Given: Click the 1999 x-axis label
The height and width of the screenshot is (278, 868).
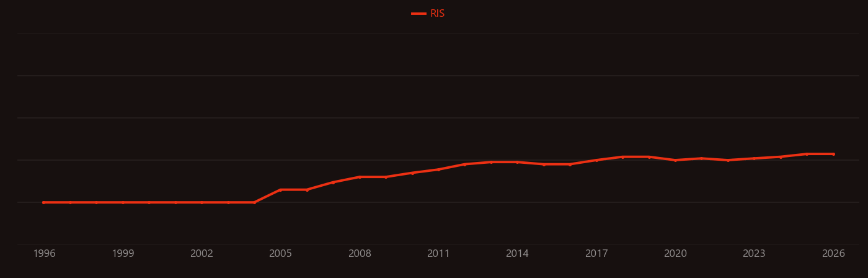Looking at the screenshot, I should tap(123, 254).
